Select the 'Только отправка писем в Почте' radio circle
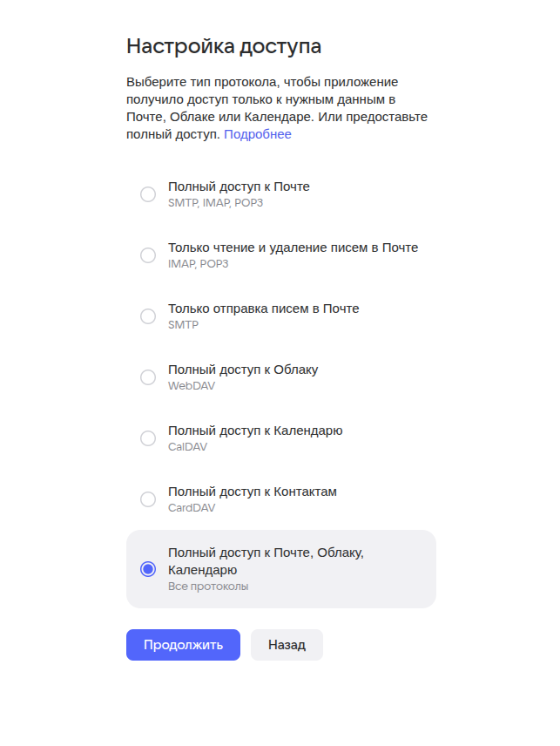The image size is (560, 746). [x=148, y=316]
